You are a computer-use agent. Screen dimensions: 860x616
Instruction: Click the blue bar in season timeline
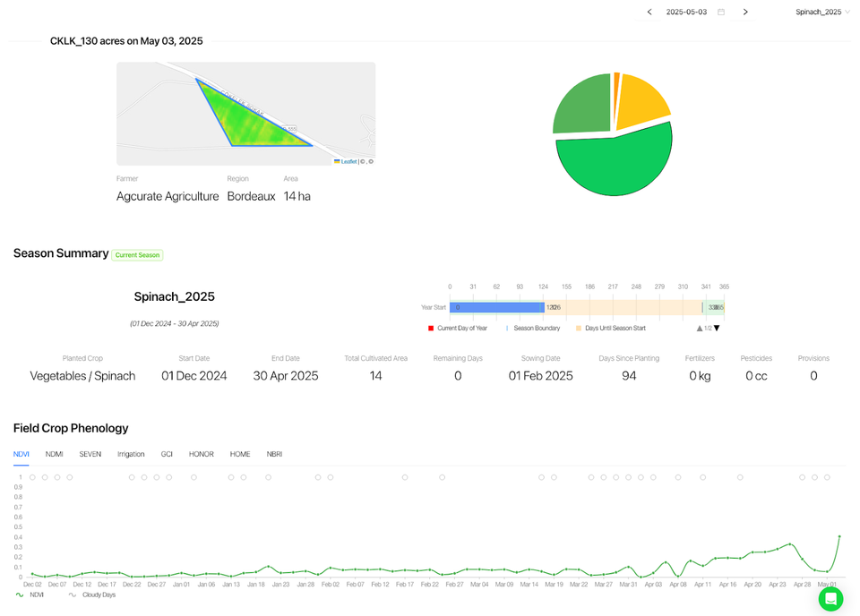(x=497, y=307)
